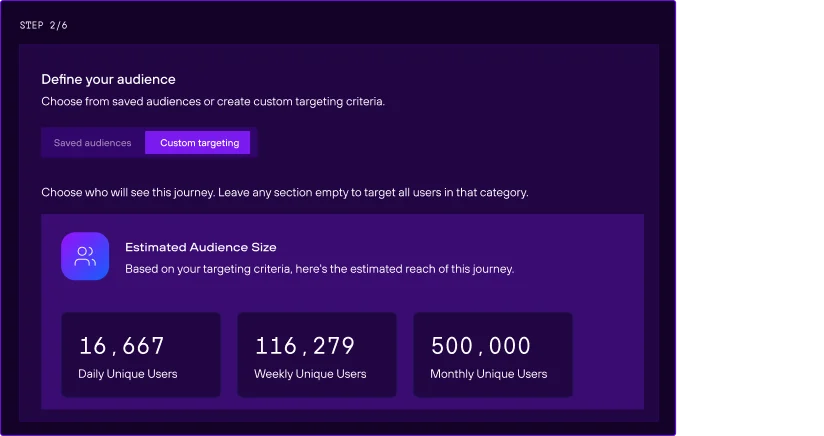This screenshot has width=824, height=436.
Task: Click the Monthly Unique Users label
Action: pyautogui.click(x=489, y=374)
